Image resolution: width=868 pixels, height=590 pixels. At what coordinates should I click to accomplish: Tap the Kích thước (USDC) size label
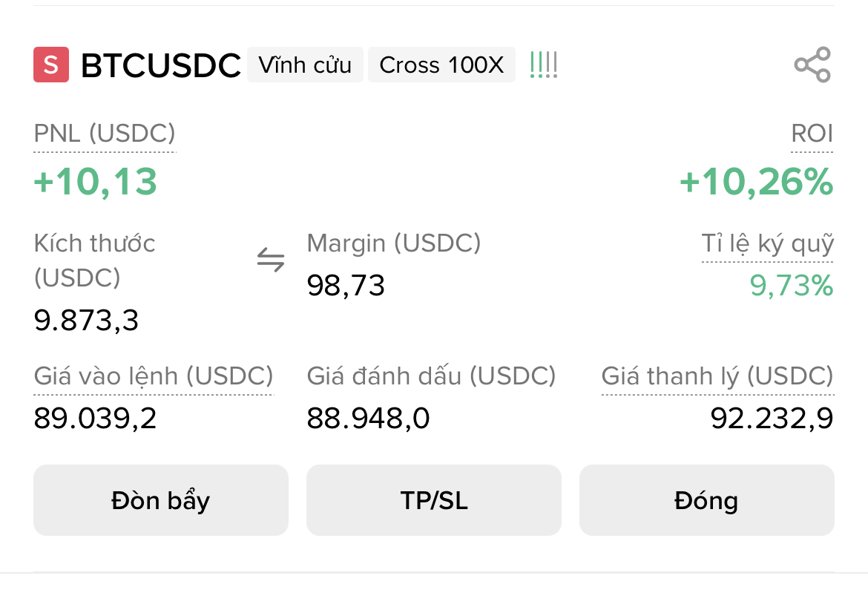[x=95, y=260]
